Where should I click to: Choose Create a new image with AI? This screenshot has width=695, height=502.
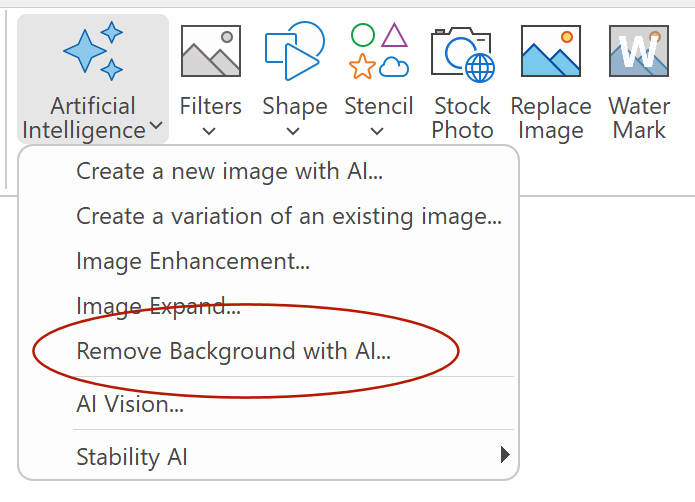coord(229,171)
